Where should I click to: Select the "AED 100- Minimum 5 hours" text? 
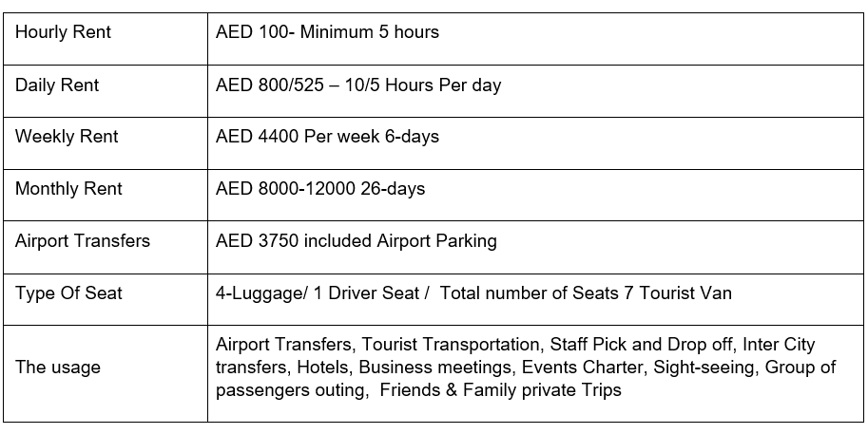click(328, 32)
